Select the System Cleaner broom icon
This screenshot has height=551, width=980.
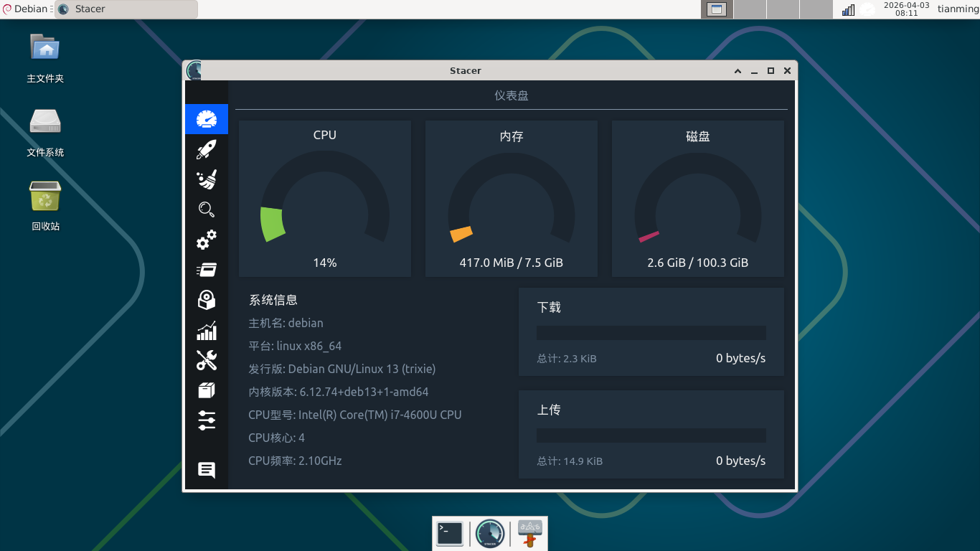(x=207, y=179)
